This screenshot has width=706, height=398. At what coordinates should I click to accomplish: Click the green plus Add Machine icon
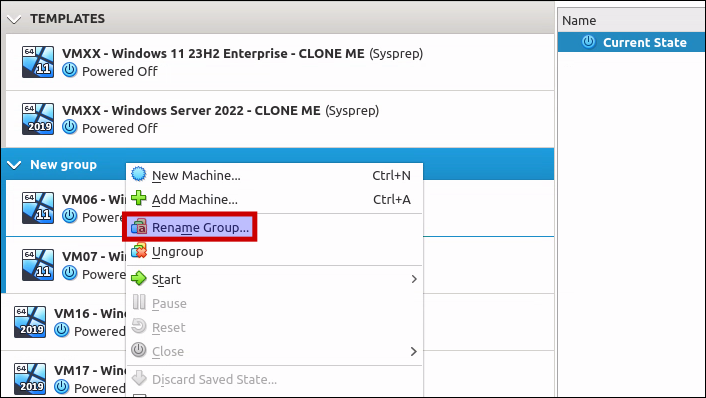pyautogui.click(x=139, y=198)
